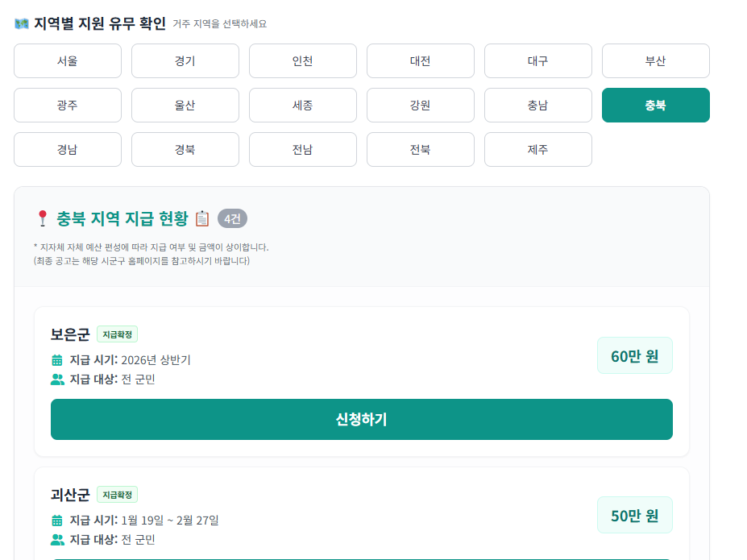This screenshot has width=747, height=560.
Task: Select the 세종 region button
Action: [x=303, y=106]
